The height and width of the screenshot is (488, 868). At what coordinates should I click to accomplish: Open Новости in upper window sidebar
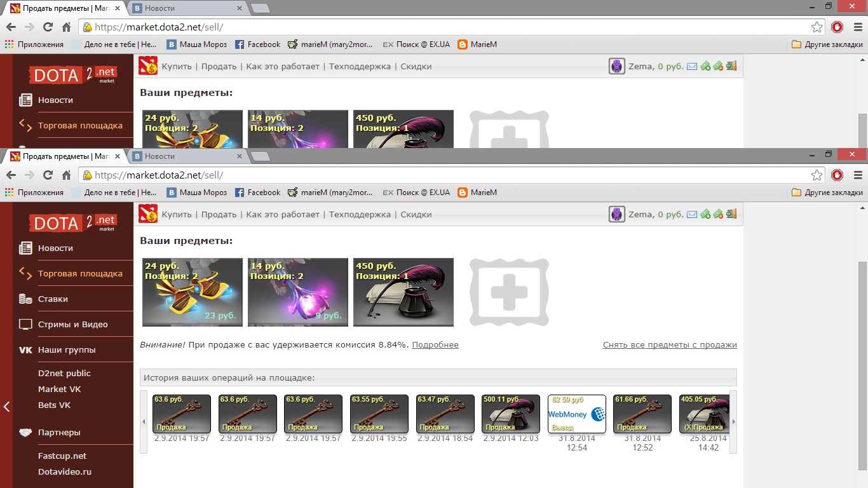[55, 100]
